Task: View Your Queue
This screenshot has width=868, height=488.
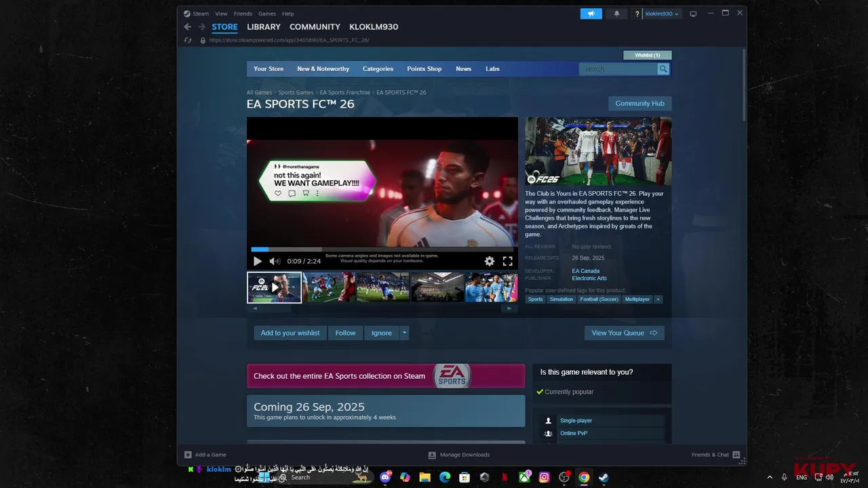Action: tap(625, 333)
